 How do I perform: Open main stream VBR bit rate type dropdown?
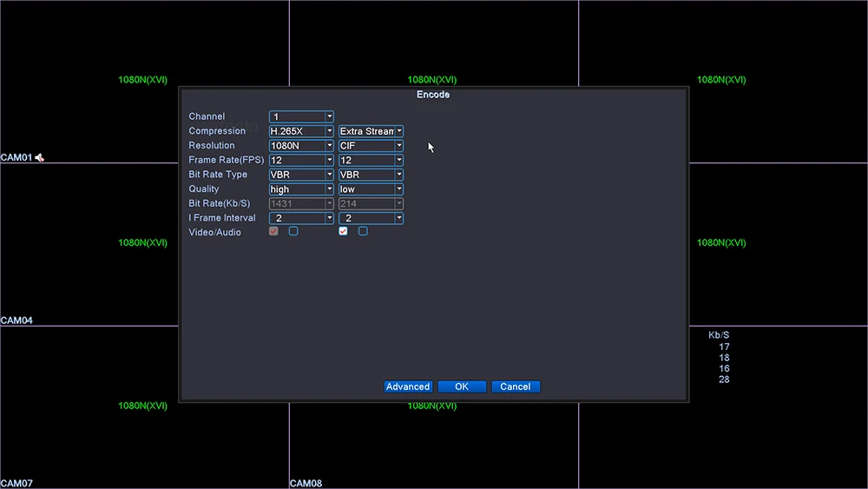coord(301,175)
